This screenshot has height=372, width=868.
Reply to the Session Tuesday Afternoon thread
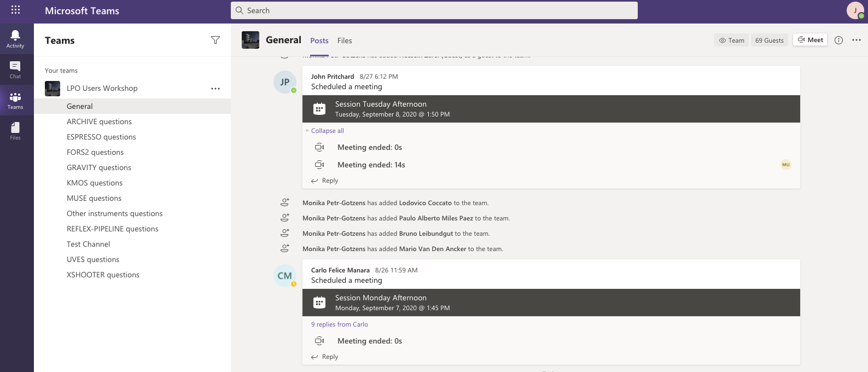(x=325, y=181)
